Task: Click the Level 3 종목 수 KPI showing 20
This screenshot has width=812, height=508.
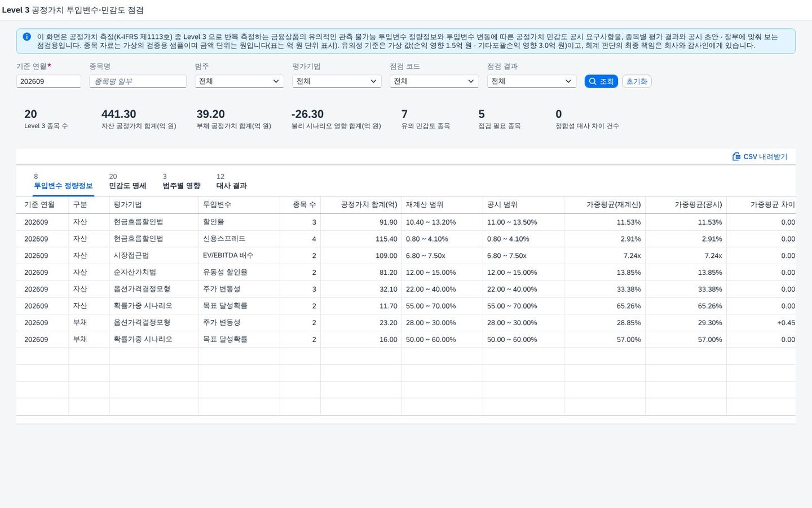Action: click(x=46, y=119)
